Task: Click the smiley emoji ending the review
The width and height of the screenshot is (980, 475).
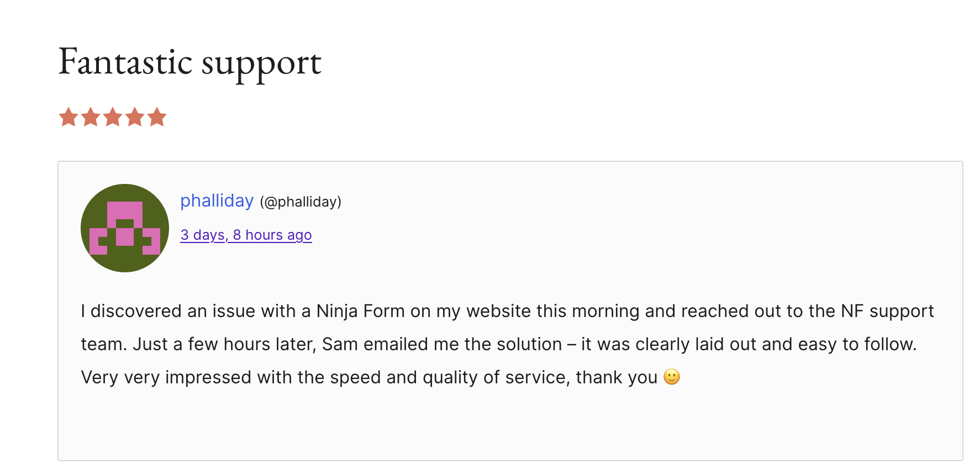Action: click(672, 377)
